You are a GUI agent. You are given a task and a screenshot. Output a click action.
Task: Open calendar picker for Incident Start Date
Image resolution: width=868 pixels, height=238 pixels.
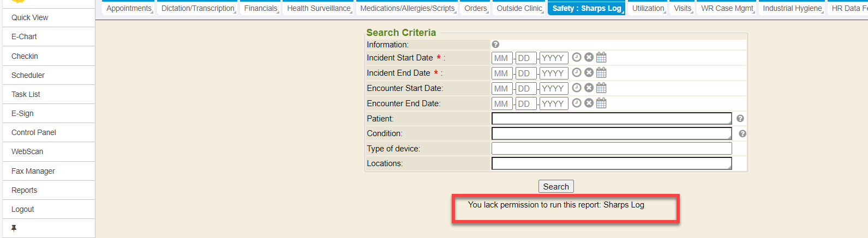(x=601, y=57)
